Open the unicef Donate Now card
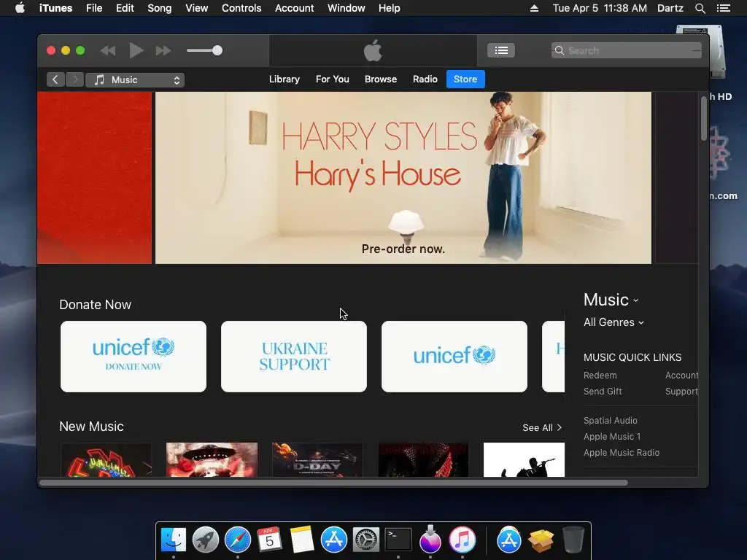 [133, 357]
